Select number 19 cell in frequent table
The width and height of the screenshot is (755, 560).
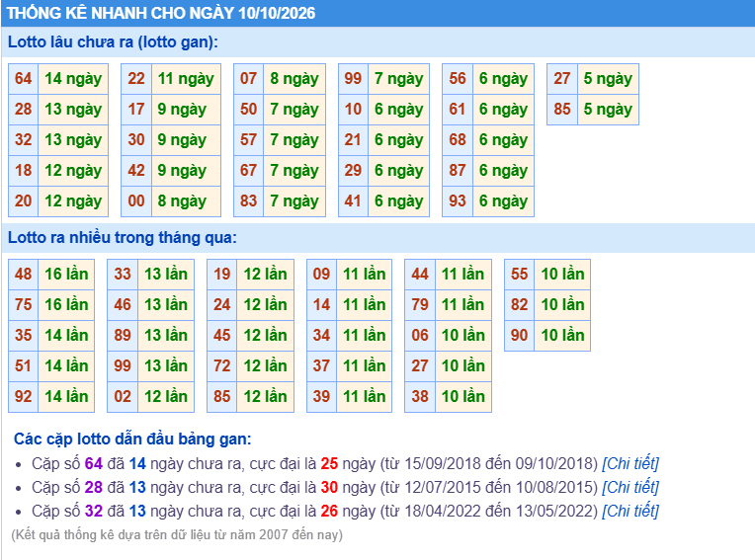(222, 275)
